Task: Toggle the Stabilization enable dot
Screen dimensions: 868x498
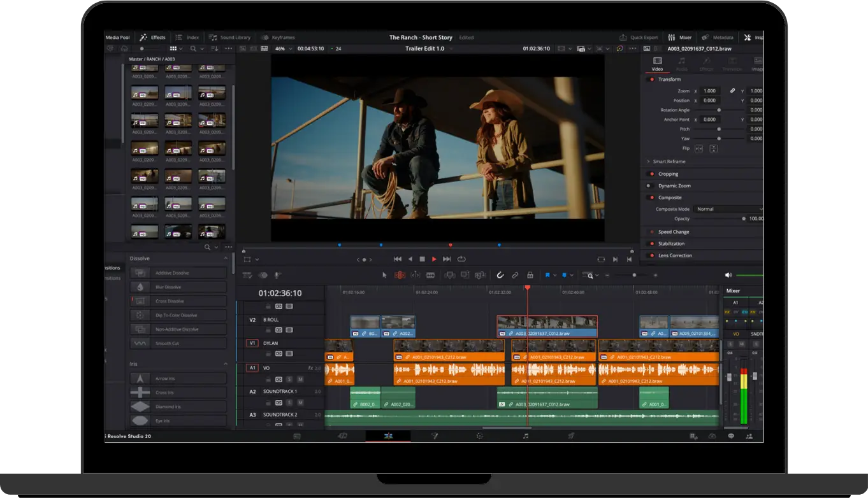Action: click(x=652, y=244)
